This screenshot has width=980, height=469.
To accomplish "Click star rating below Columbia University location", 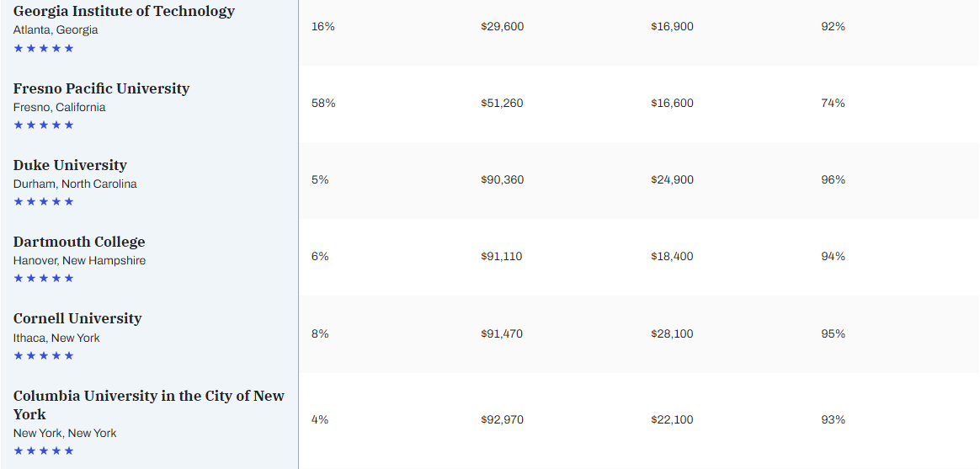I will pyautogui.click(x=44, y=450).
